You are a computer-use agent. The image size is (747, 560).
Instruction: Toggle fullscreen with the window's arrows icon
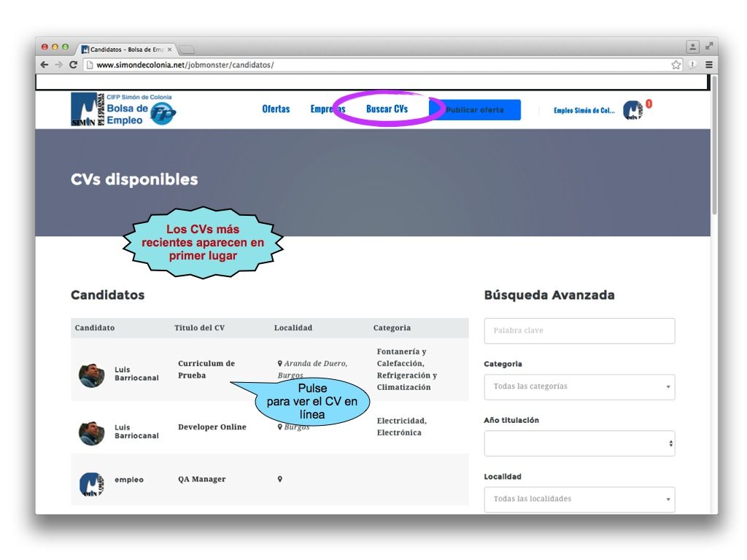tap(709, 46)
